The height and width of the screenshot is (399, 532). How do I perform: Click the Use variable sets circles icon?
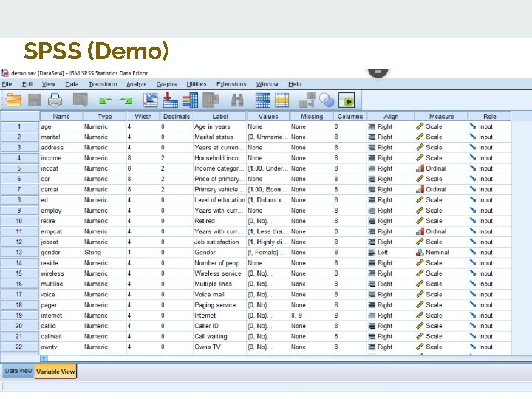[327, 100]
